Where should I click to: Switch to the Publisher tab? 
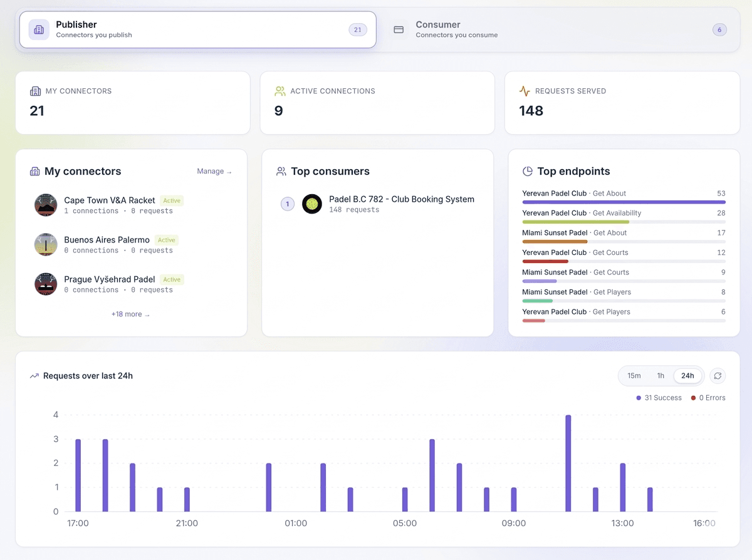197,29
